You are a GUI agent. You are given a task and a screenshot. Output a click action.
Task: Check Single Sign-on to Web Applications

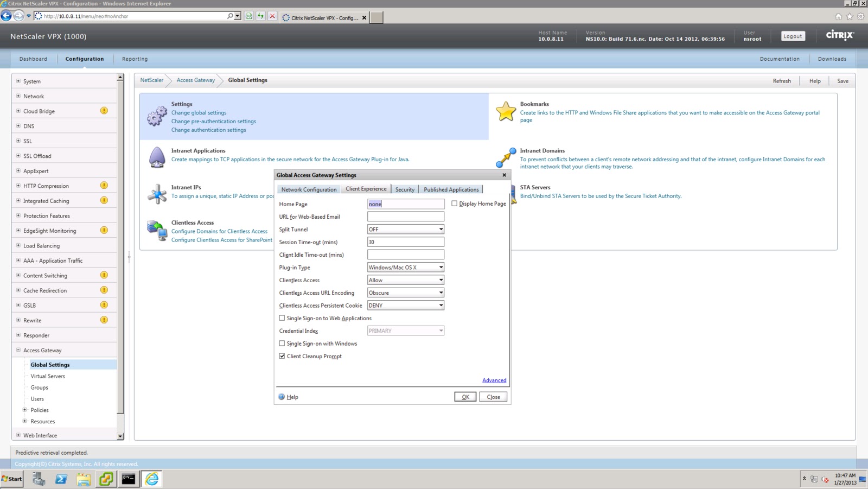point(282,318)
